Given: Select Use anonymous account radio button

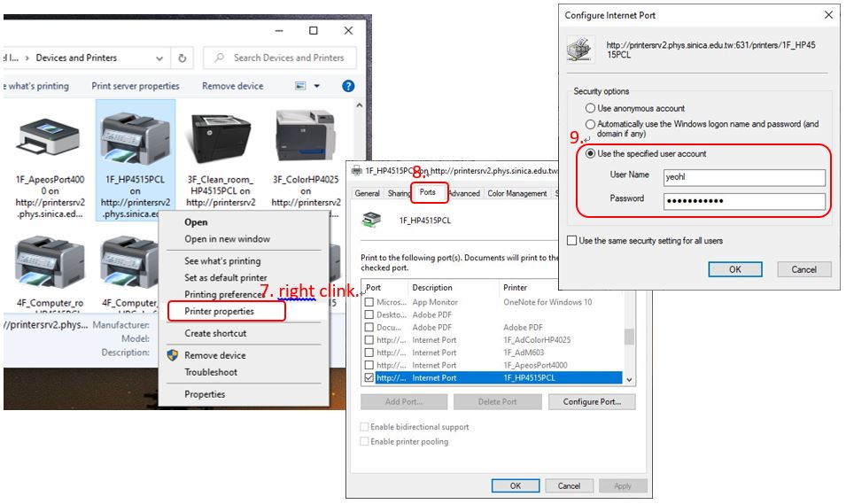Looking at the screenshot, I should tap(590, 109).
